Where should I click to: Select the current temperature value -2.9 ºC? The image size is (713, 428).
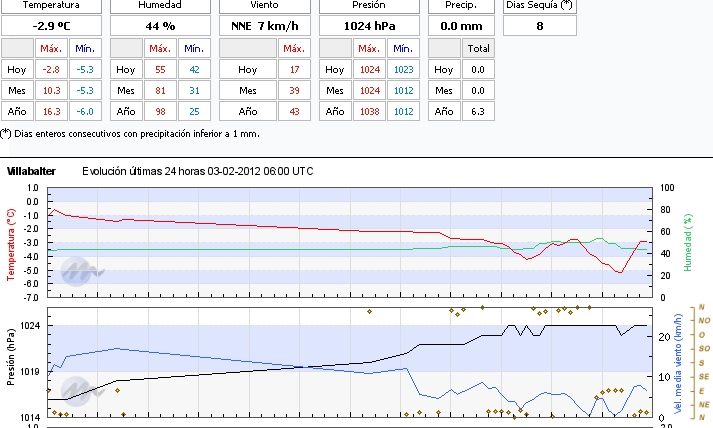tap(51, 26)
